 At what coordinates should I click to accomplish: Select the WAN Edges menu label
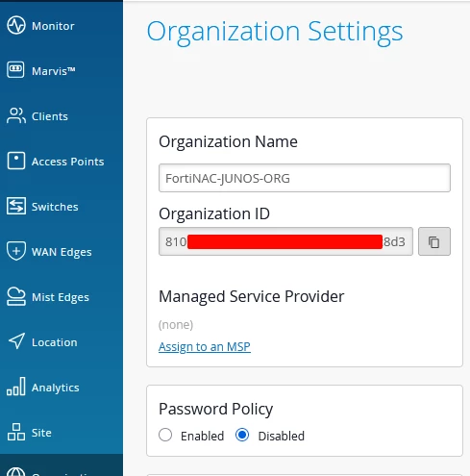pyautogui.click(x=62, y=252)
